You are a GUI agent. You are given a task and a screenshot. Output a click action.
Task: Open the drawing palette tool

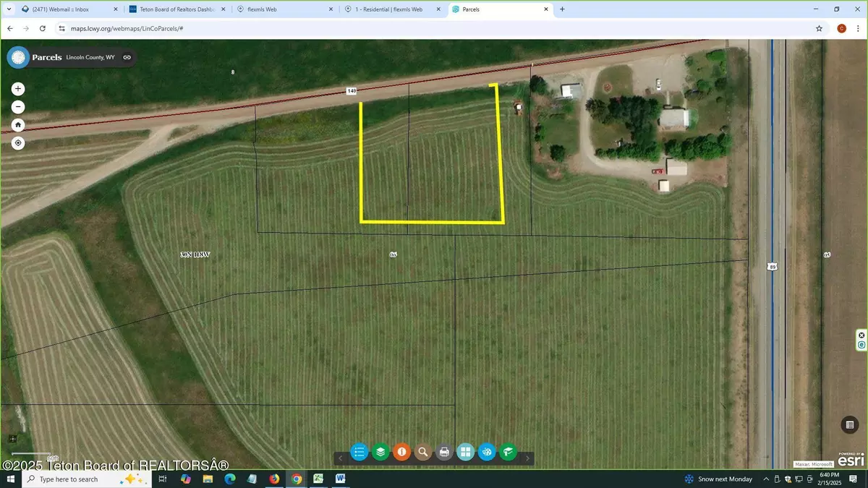coord(487,452)
